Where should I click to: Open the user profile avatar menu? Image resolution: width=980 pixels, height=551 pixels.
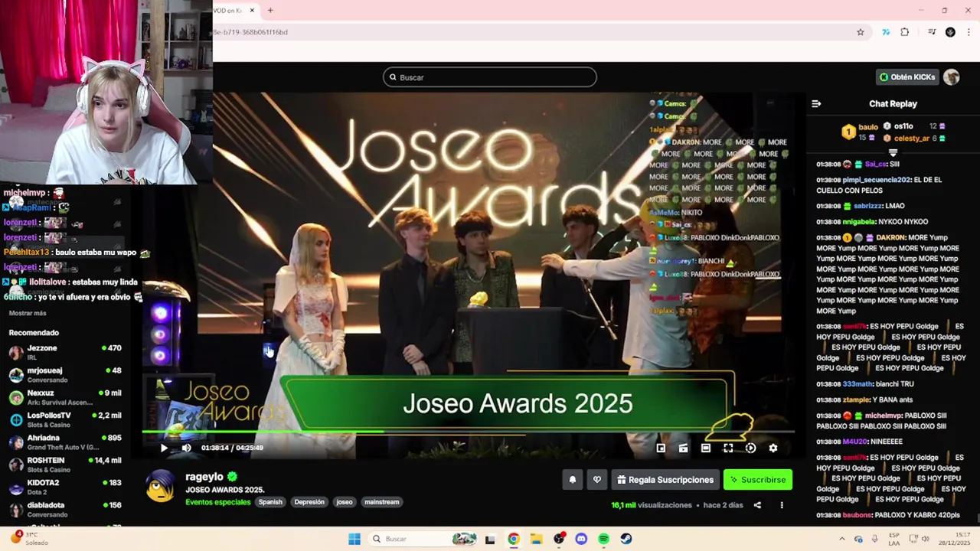click(x=952, y=77)
